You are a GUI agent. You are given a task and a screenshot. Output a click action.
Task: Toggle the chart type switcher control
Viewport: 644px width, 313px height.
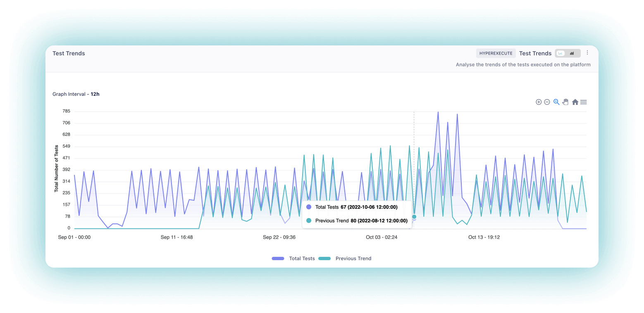(566, 53)
